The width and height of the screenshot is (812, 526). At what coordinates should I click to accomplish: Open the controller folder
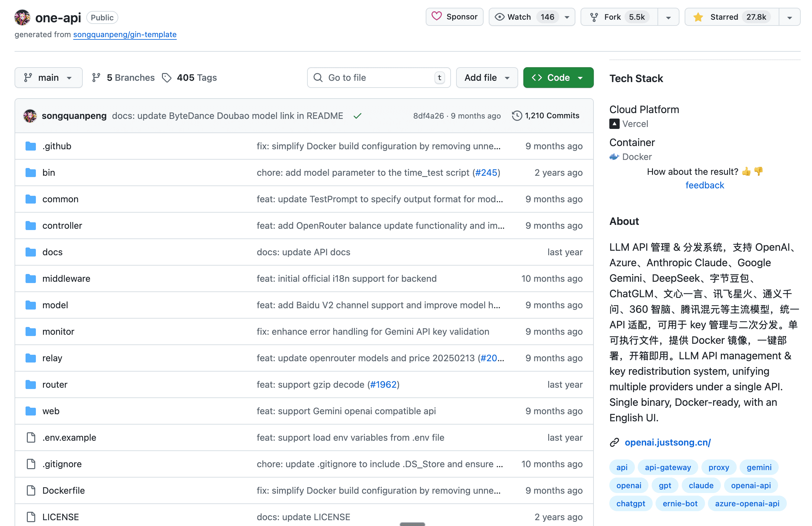[x=62, y=226]
